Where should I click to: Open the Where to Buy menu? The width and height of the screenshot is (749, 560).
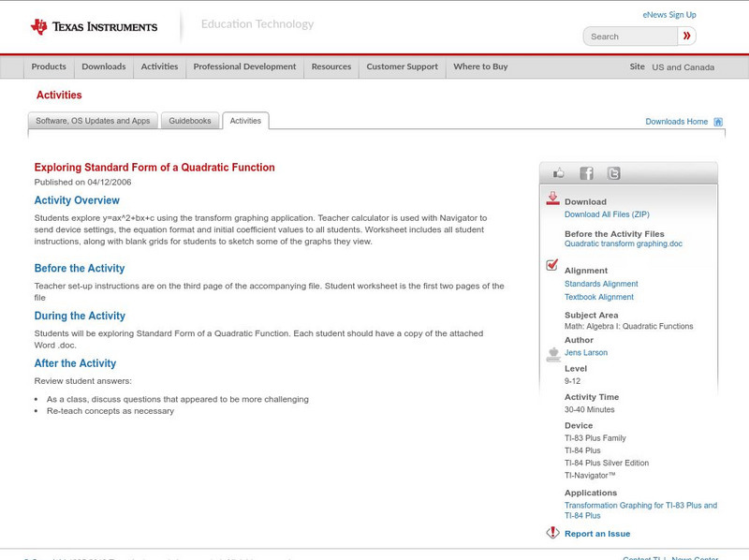(x=480, y=66)
